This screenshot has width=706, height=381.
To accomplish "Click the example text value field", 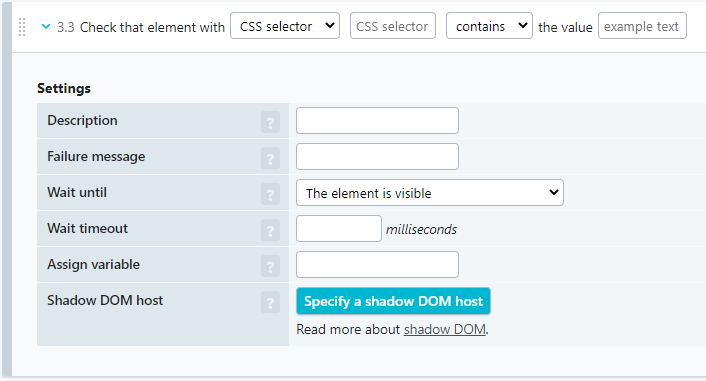I will click(x=642, y=26).
